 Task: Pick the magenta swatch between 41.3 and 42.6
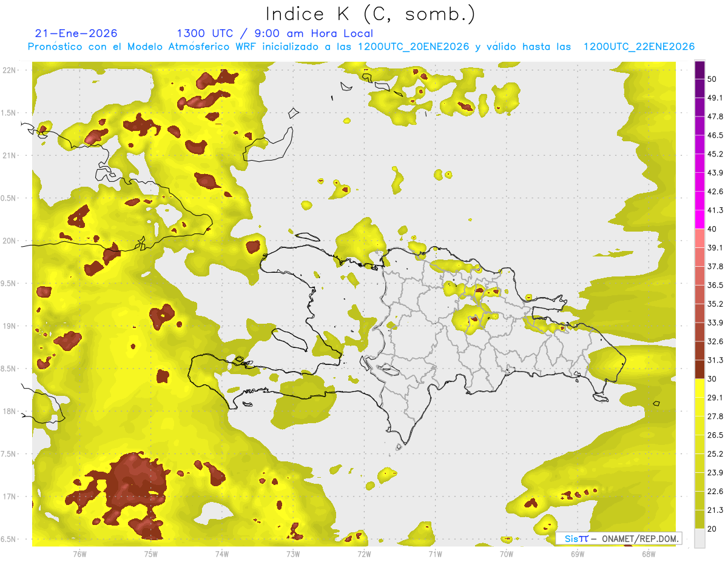[x=699, y=201]
